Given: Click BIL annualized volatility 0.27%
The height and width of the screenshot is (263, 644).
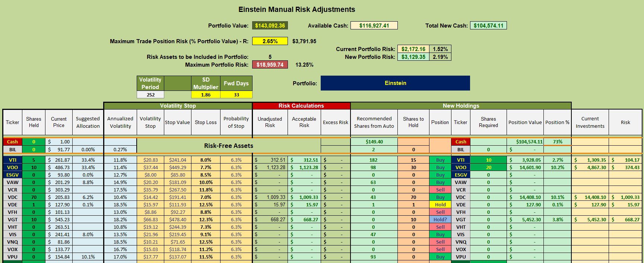Looking at the screenshot, I should coord(120,149).
